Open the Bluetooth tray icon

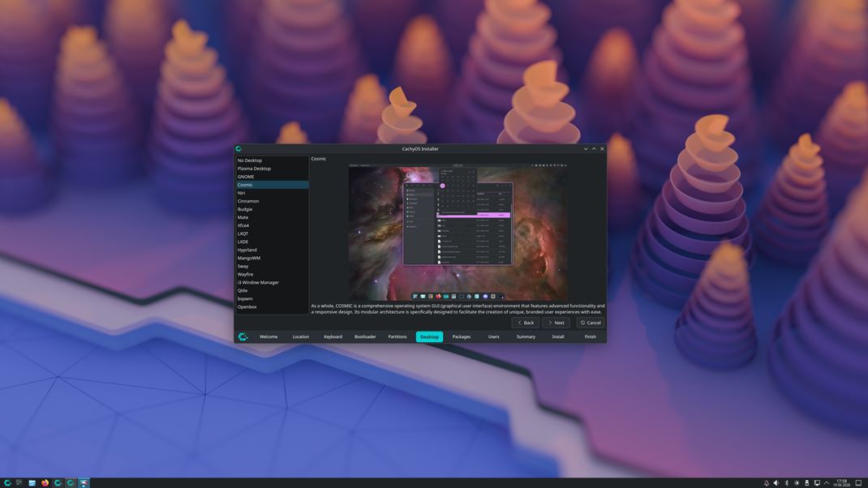pos(787,483)
